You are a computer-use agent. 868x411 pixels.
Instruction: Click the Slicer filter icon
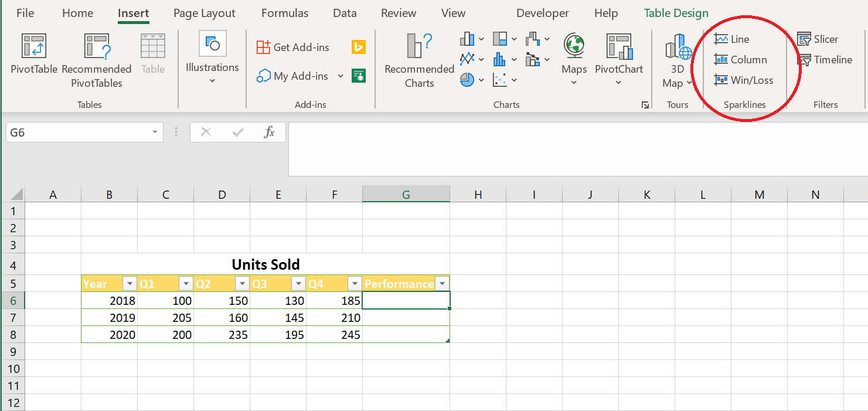click(818, 39)
